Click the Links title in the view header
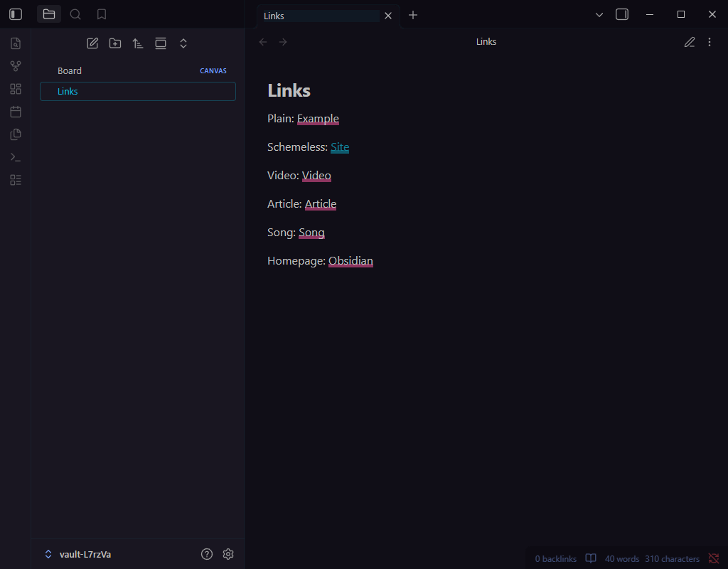 tap(486, 42)
